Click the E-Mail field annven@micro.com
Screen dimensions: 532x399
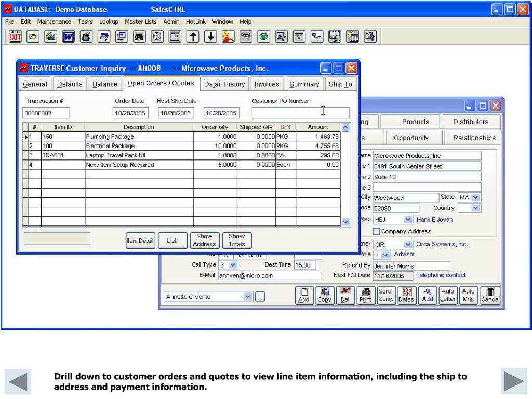[x=270, y=275]
